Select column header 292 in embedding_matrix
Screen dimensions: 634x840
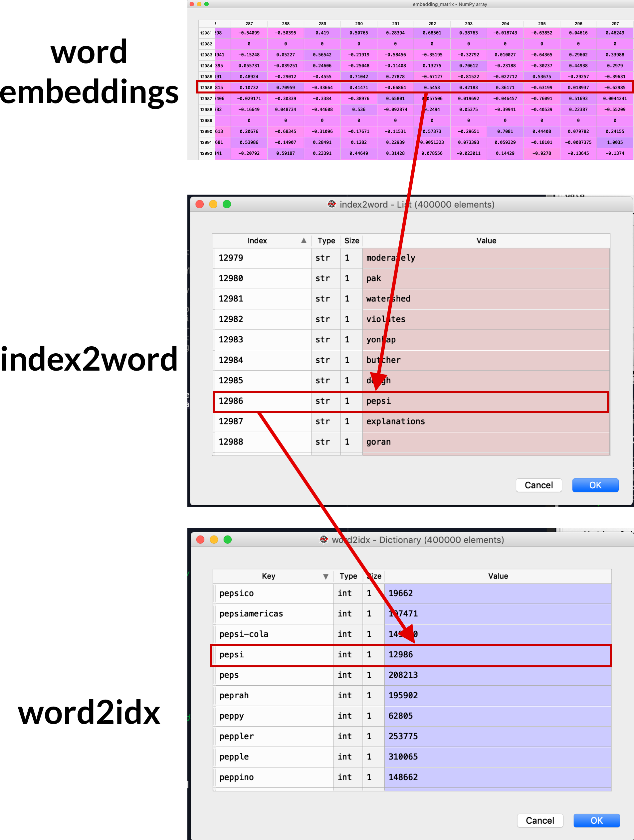click(x=432, y=24)
